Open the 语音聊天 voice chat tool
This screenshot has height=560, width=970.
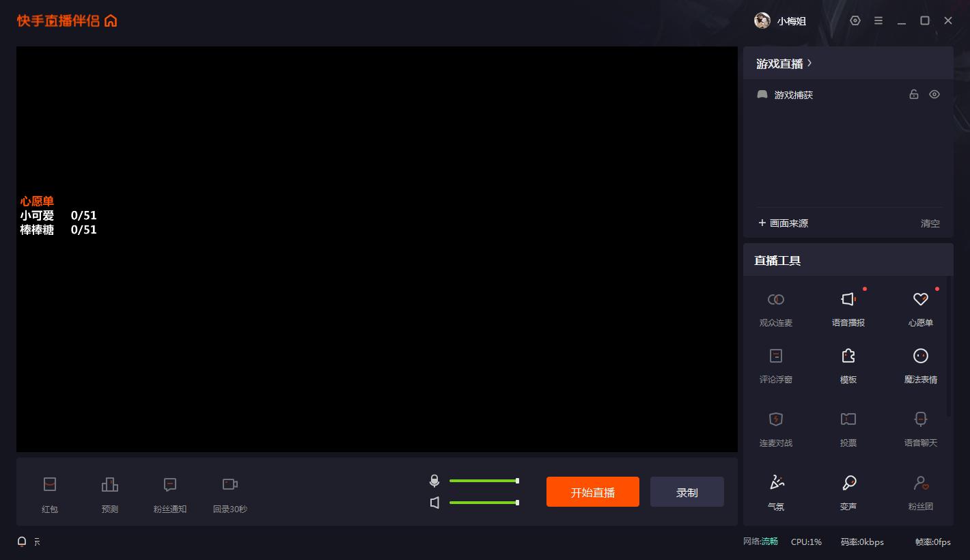[921, 429]
